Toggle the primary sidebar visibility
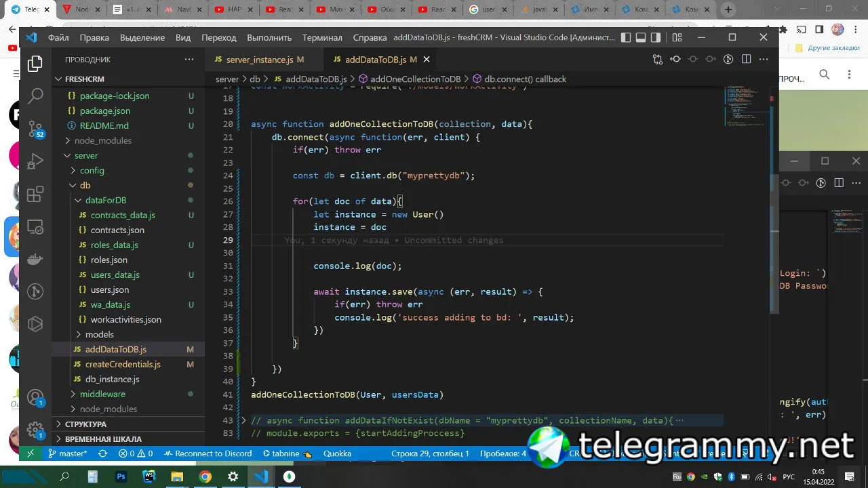 pos(626,37)
